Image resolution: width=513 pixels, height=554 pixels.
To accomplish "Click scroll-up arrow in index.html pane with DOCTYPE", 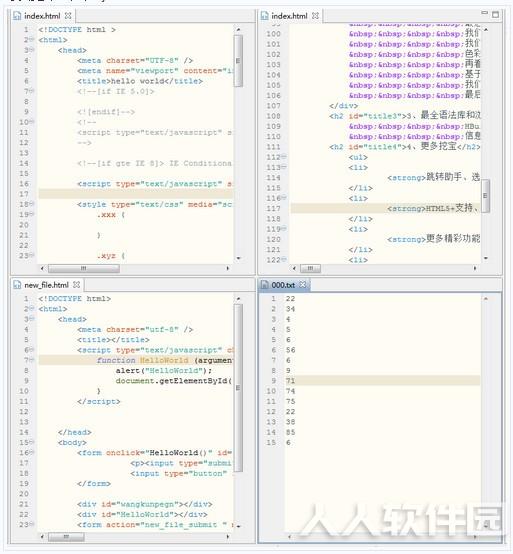I will click(238, 30).
